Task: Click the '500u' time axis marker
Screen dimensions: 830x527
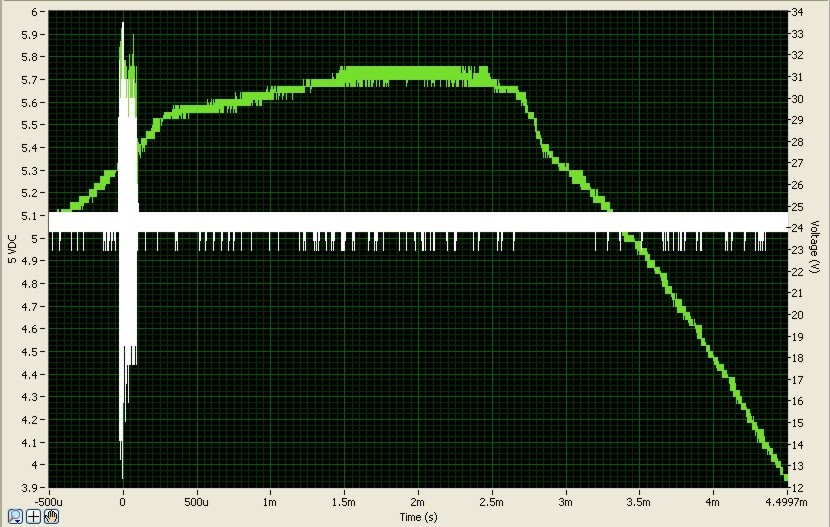Action: (196, 502)
